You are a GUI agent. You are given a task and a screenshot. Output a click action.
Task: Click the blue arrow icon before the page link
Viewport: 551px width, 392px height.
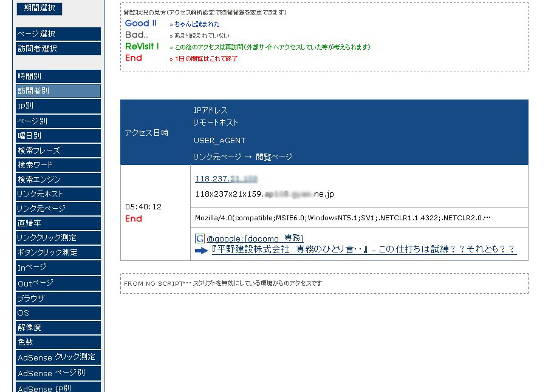(x=201, y=251)
